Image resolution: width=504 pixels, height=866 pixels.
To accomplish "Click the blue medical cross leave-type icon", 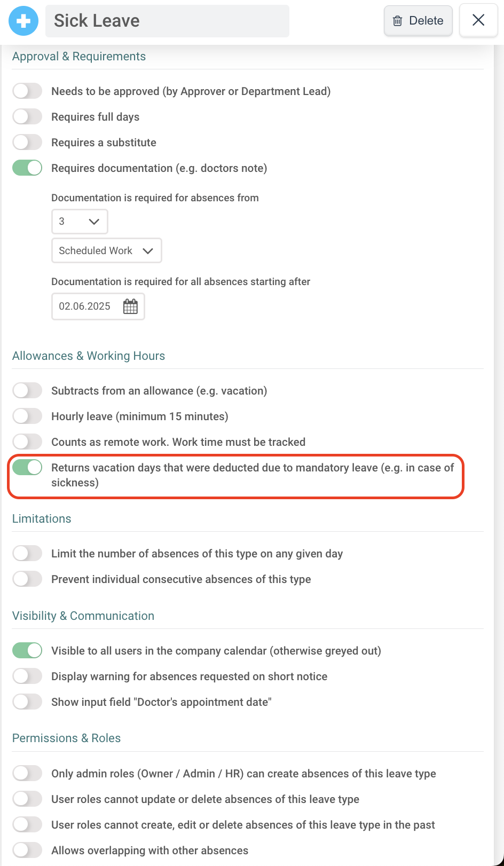I will click(23, 21).
